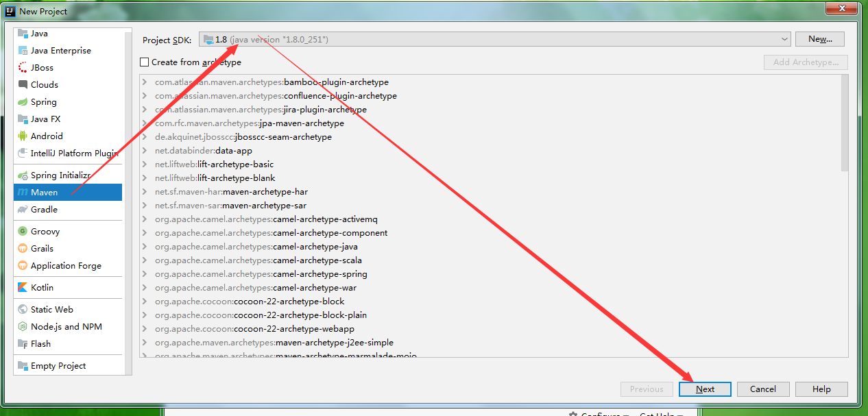Enable Create from archetype checkbox

point(144,62)
